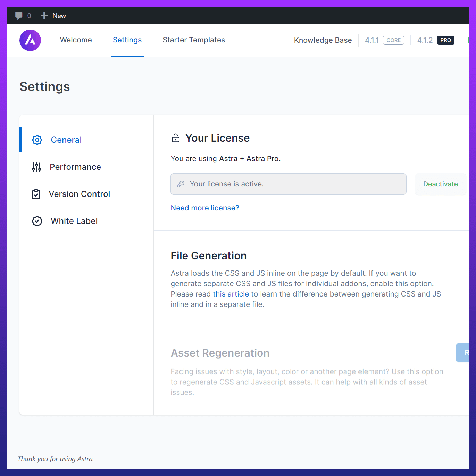Click the CORE version badge
Screen dimensions: 476x476
tap(393, 40)
